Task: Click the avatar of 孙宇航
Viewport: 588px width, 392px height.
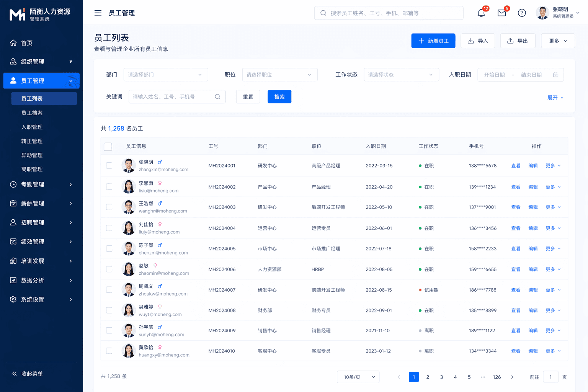Action: tap(129, 330)
